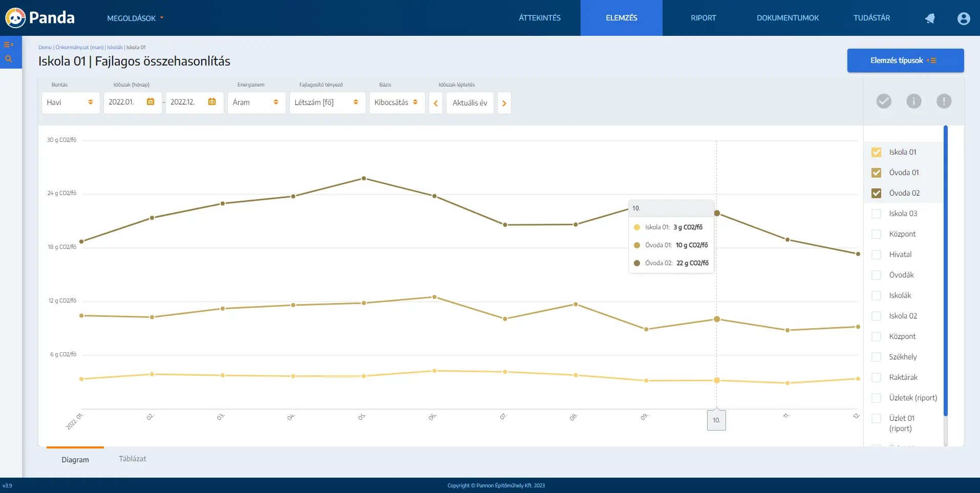Open the user profile icon

click(x=963, y=18)
